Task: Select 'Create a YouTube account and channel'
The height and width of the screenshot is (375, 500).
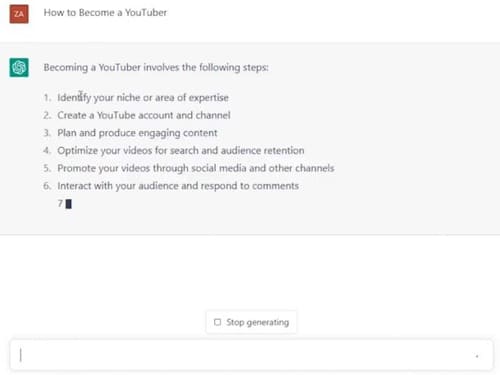Action: 144,115
